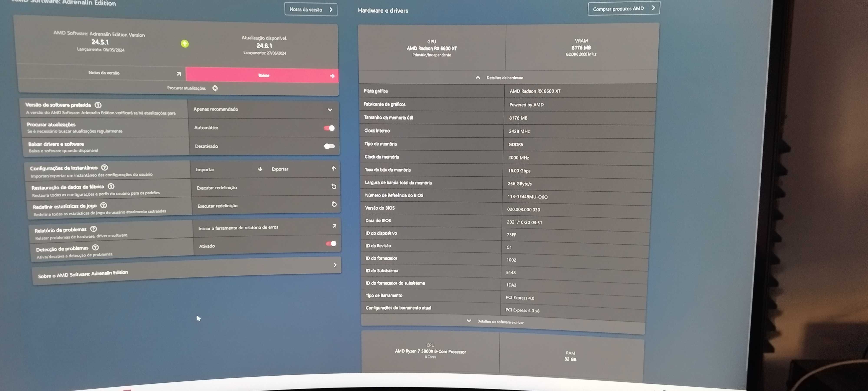Click the Tipo de memória GDDR6 value
Screen dimensions: 868x391
tap(516, 144)
